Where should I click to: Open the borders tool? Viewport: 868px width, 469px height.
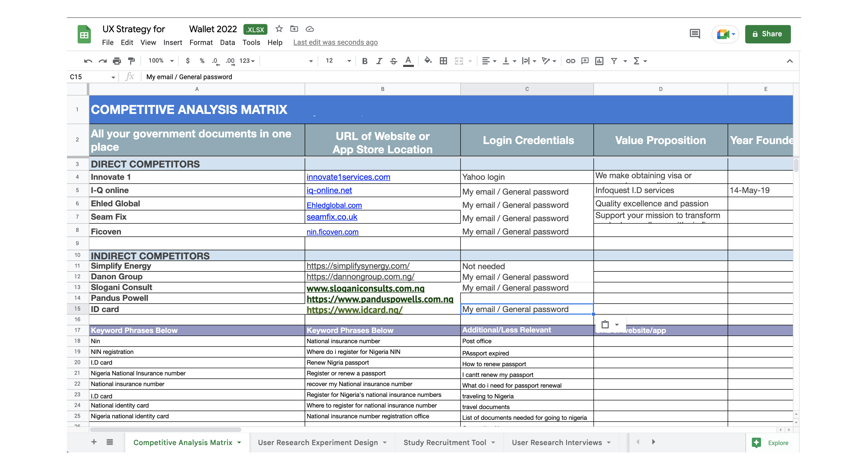click(x=443, y=61)
